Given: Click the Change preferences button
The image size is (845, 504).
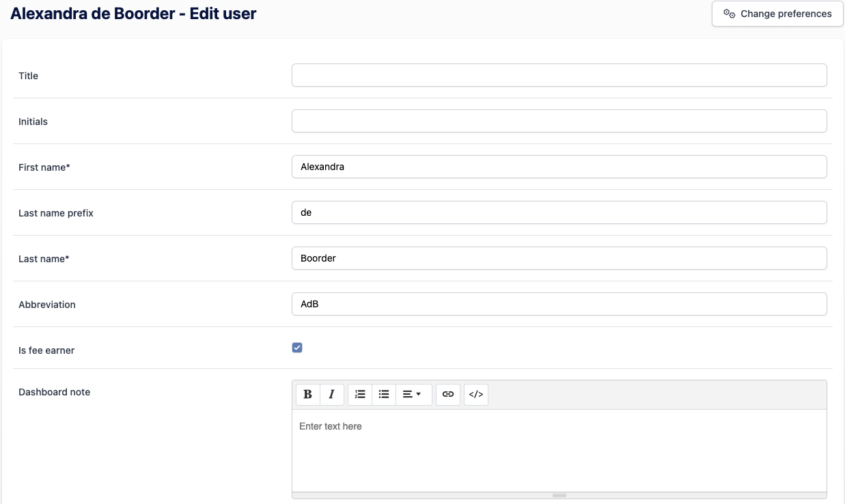Looking at the screenshot, I should point(777,14).
